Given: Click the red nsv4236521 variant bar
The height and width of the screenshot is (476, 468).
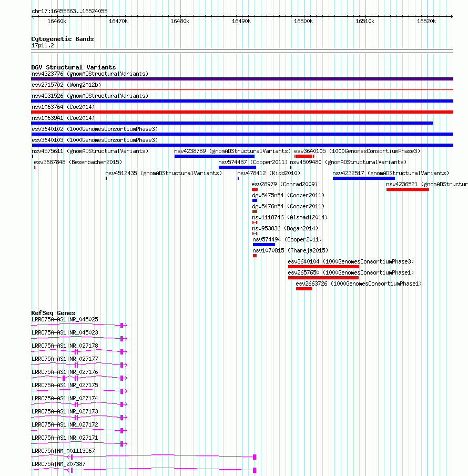Looking at the screenshot, I should pos(408,189).
